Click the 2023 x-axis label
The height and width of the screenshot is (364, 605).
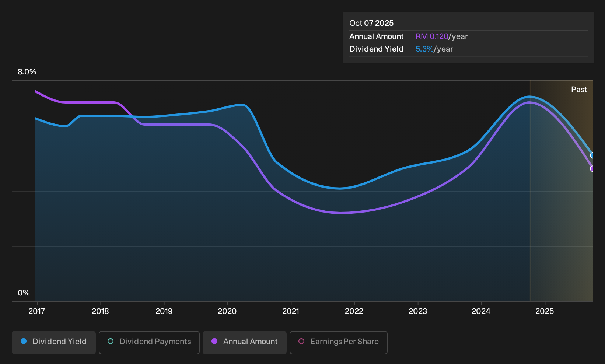(418, 311)
